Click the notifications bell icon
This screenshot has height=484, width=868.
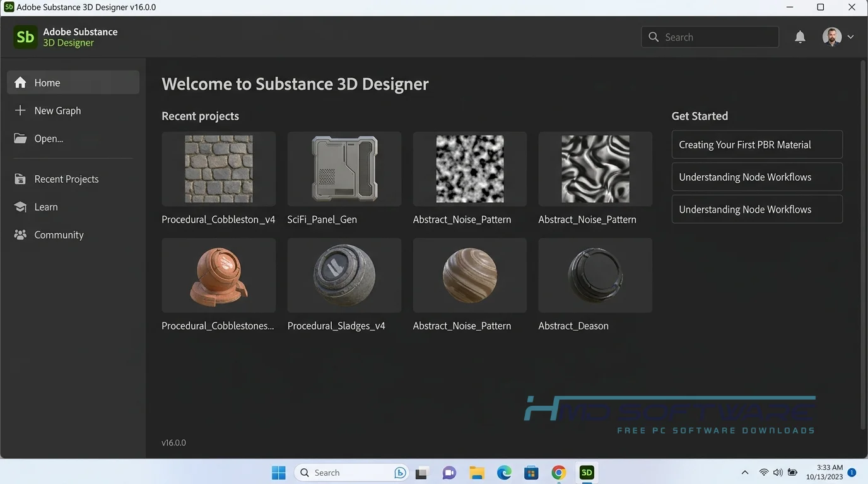tap(800, 37)
